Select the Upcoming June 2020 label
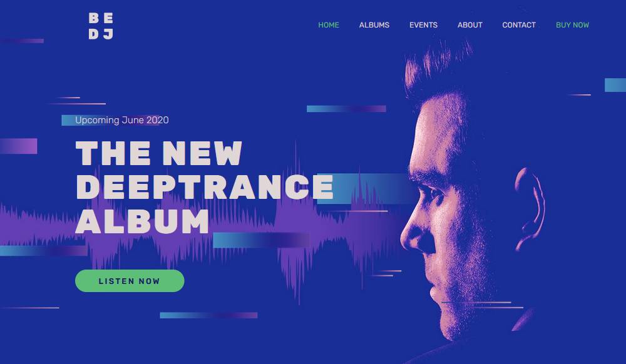The height and width of the screenshot is (364, 626). click(x=122, y=120)
